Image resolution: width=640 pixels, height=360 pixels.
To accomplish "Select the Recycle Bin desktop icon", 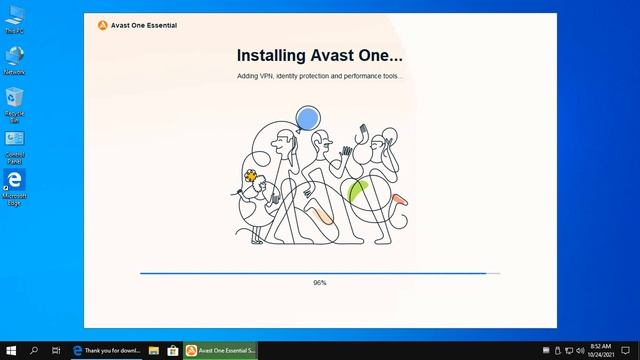I will [14, 105].
